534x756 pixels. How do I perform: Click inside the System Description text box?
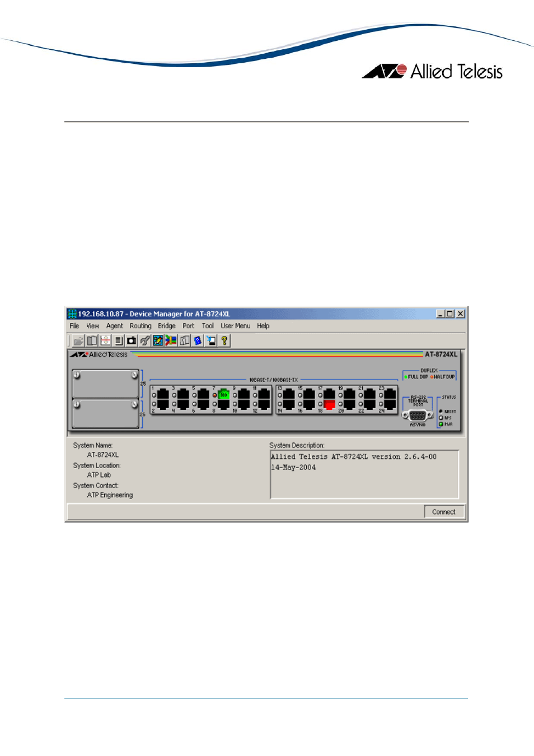tap(364, 474)
